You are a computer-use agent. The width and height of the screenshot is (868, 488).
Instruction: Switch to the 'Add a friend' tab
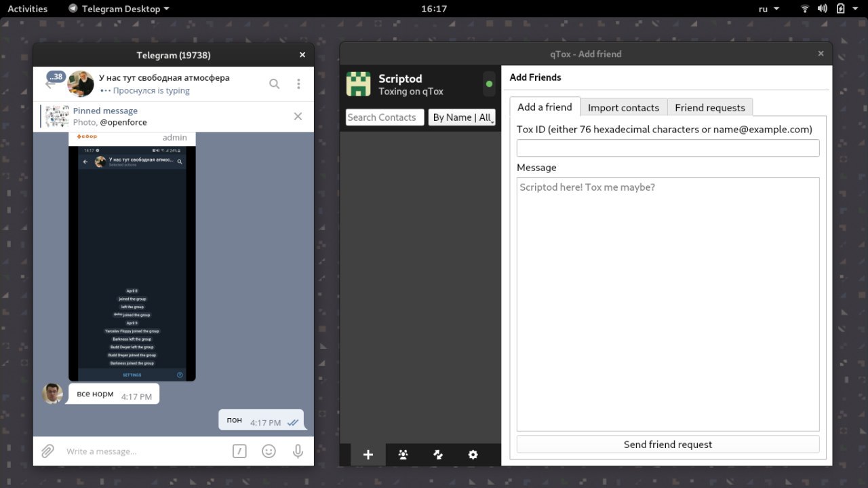pos(545,107)
